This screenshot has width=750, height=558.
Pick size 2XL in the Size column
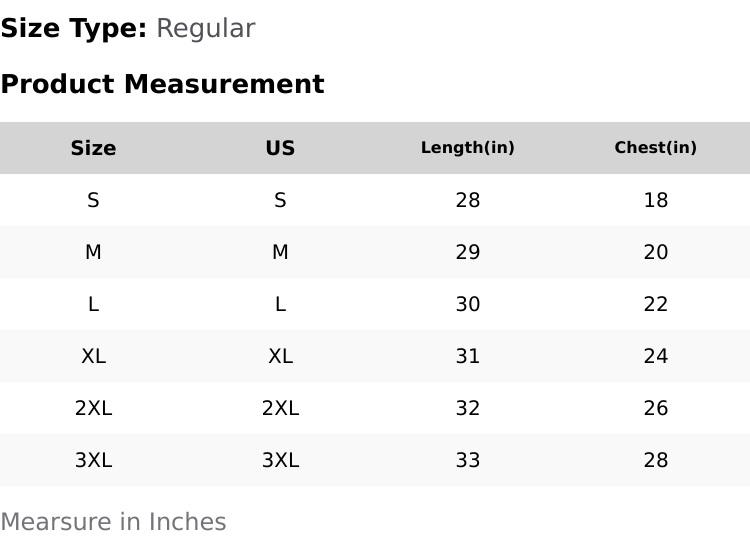click(93, 408)
